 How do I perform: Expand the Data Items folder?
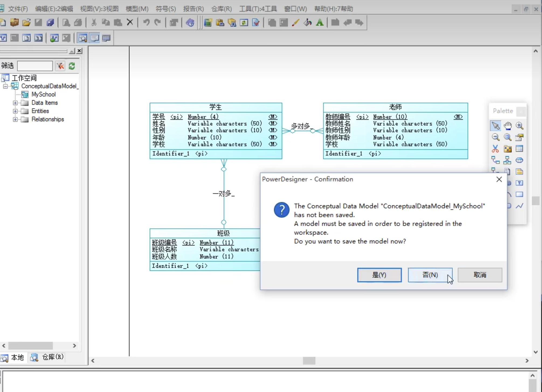pos(15,103)
